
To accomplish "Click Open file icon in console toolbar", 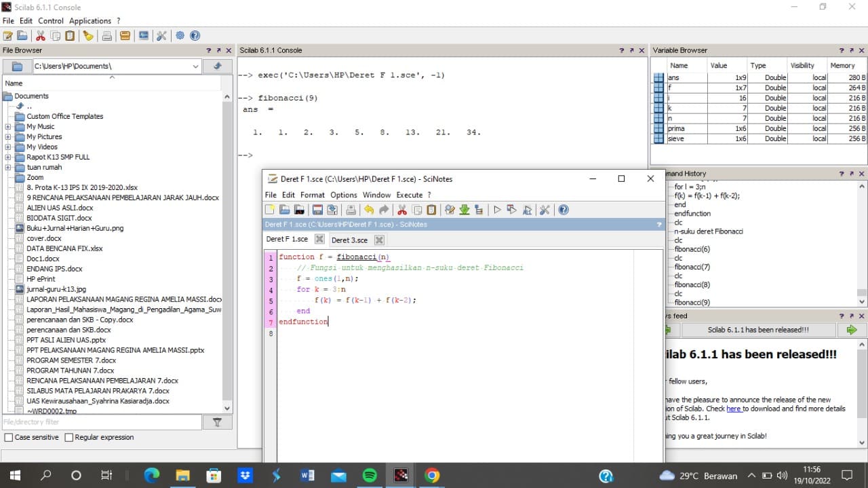I will (x=22, y=36).
